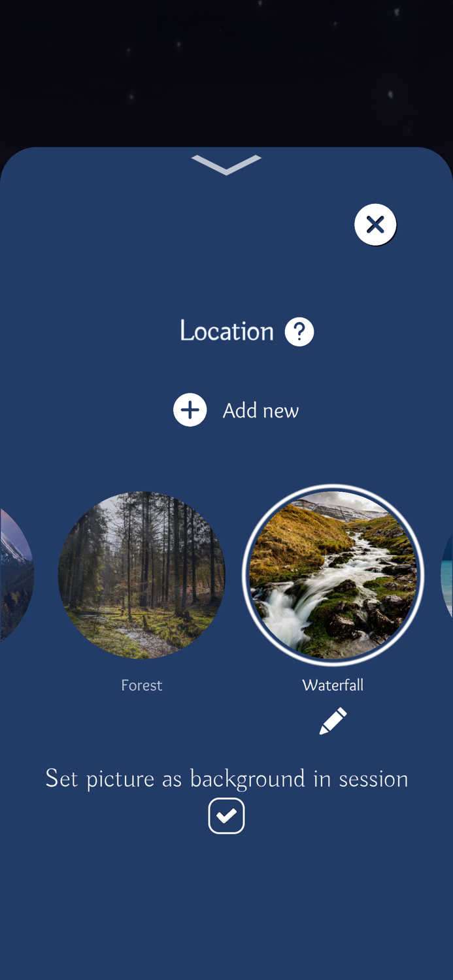Close the Location panel with the X

[375, 225]
